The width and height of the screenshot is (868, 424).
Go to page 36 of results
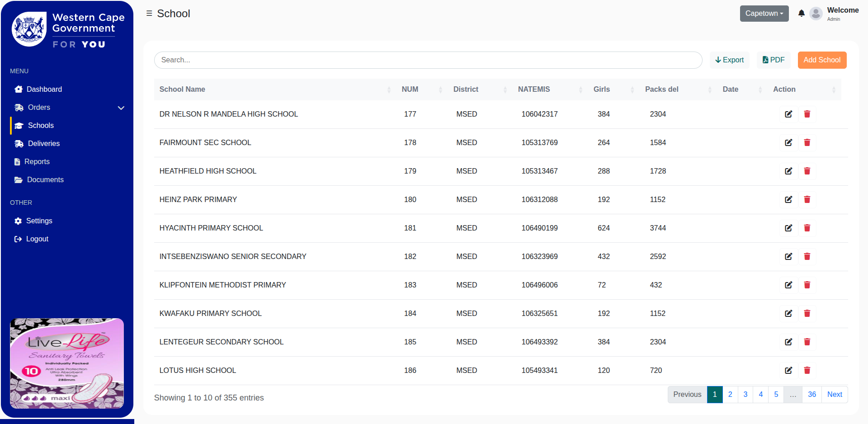click(x=811, y=394)
